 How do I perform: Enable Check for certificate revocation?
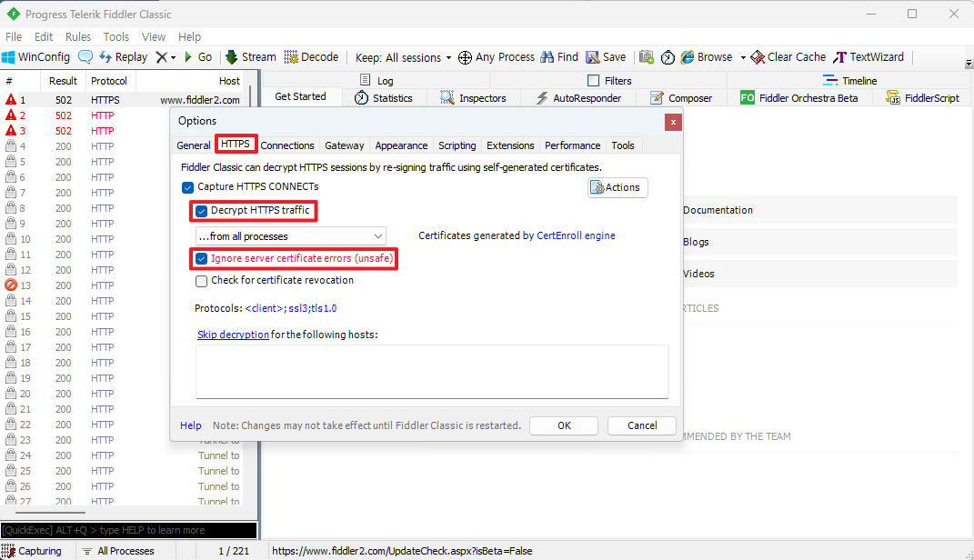(201, 281)
